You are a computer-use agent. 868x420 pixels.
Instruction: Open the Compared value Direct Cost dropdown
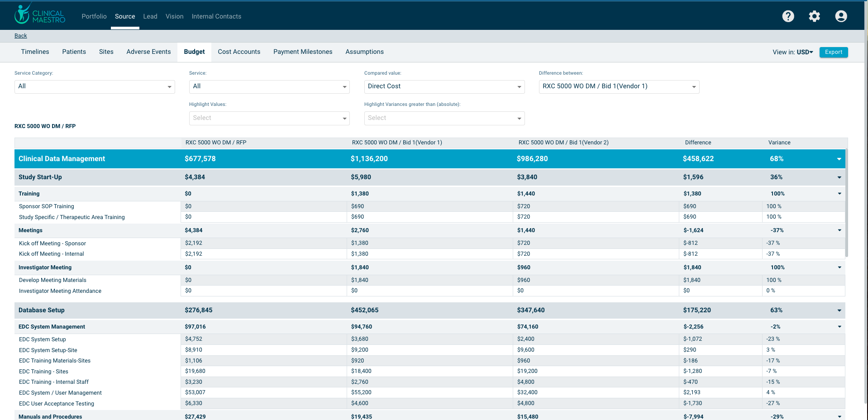coord(444,86)
